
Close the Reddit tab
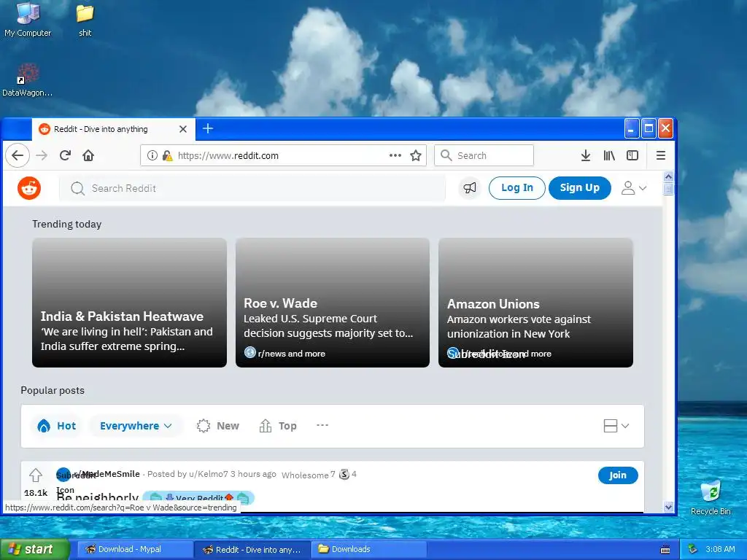pyautogui.click(x=183, y=129)
